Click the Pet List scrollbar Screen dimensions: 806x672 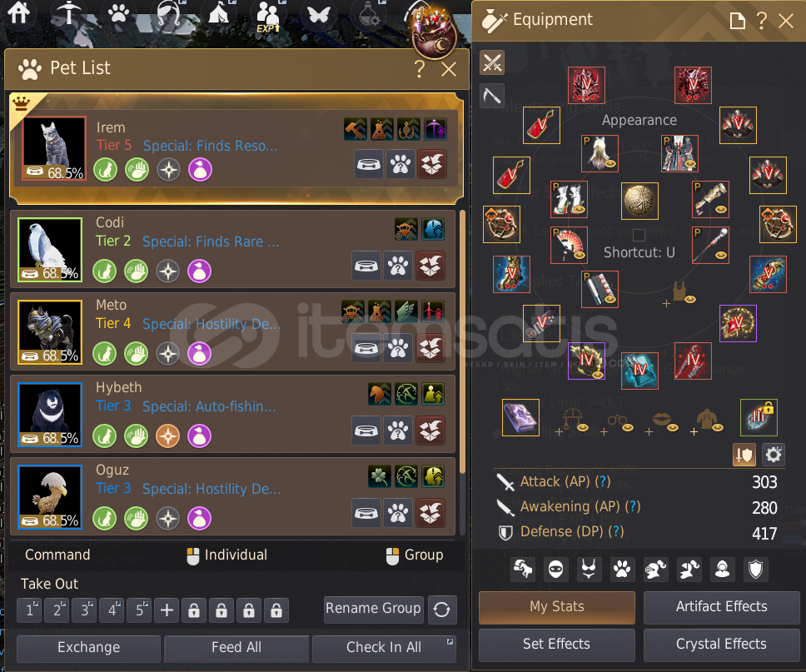pos(462,341)
